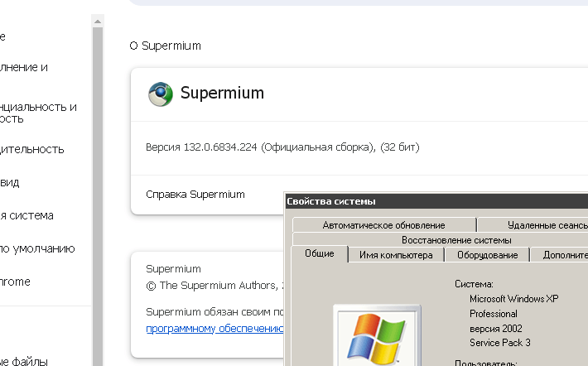Click the 'О Supermium' page heading
This screenshot has height=366, width=588.
(165, 46)
